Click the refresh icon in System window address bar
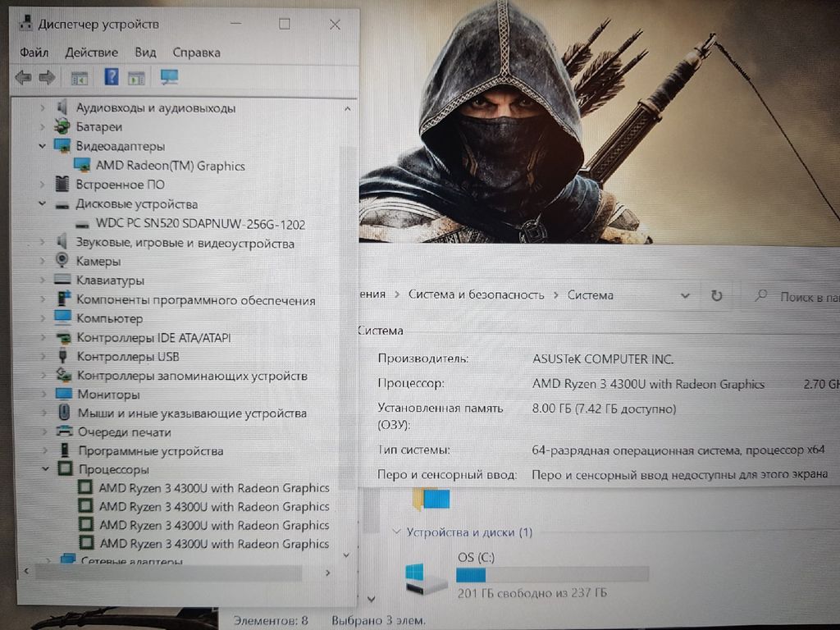 pyautogui.click(x=717, y=295)
